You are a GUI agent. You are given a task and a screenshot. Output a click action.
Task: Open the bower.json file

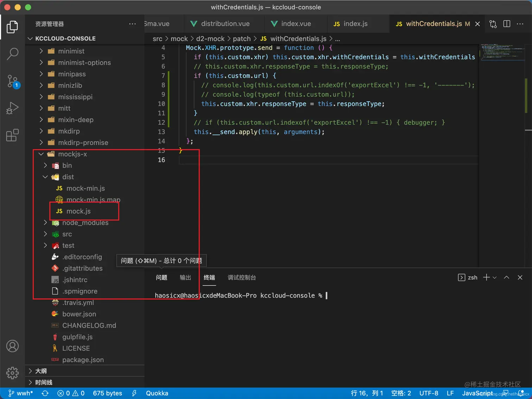click(79, 314)
